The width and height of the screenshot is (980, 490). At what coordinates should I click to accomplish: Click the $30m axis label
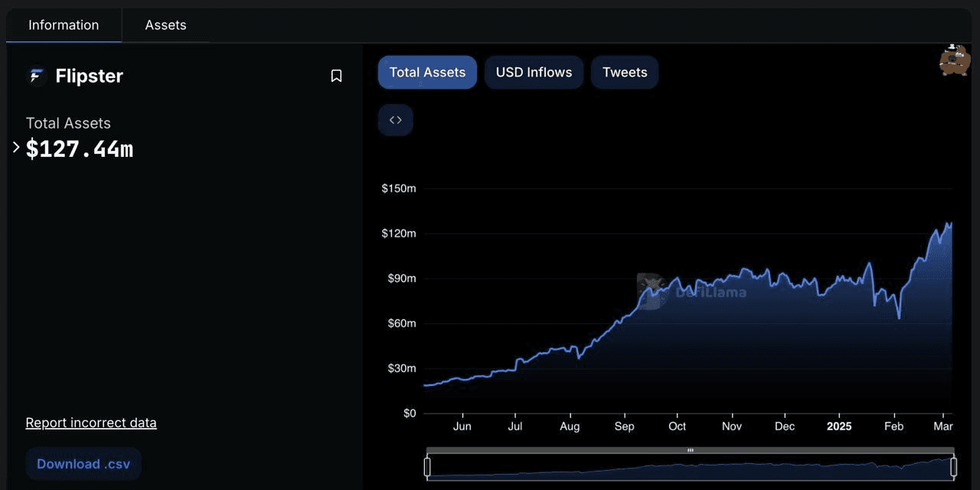click(x=401, y=368)
